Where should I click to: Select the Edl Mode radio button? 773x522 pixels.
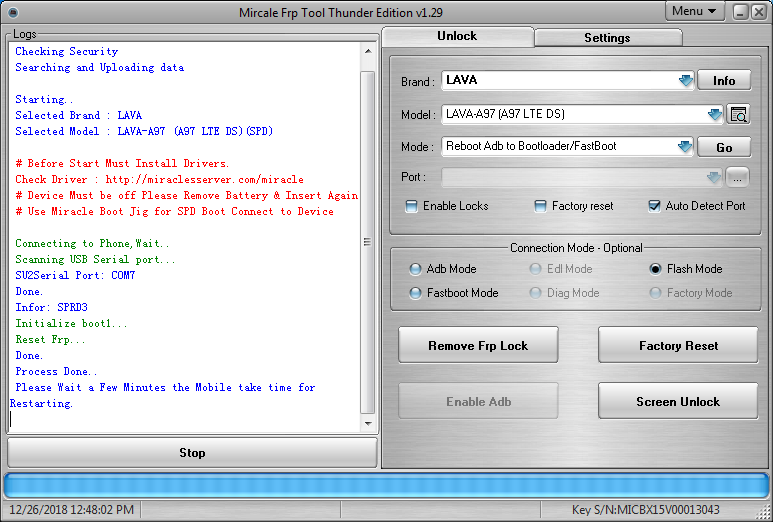pos(535,269)
